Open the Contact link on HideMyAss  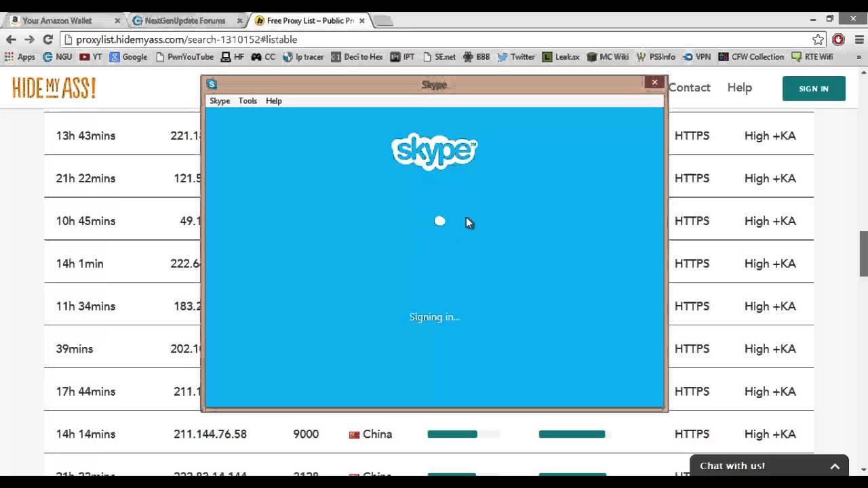click(x=689, y=87)
